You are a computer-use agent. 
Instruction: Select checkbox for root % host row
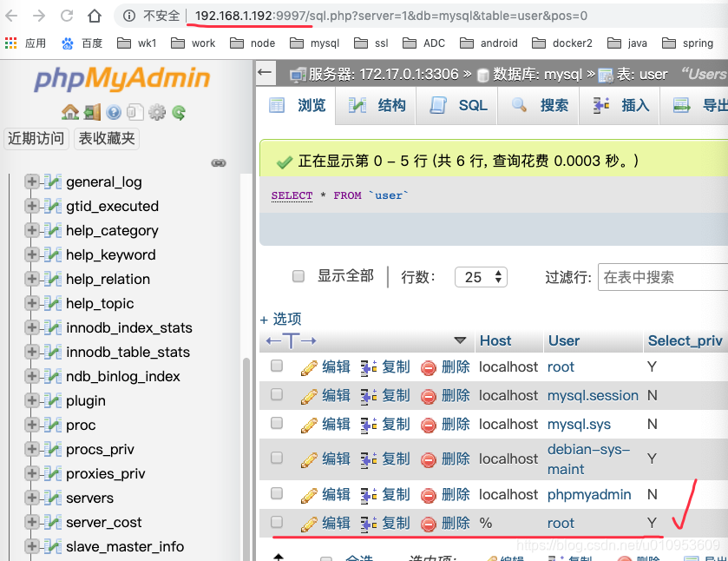(x=277, y=522)
